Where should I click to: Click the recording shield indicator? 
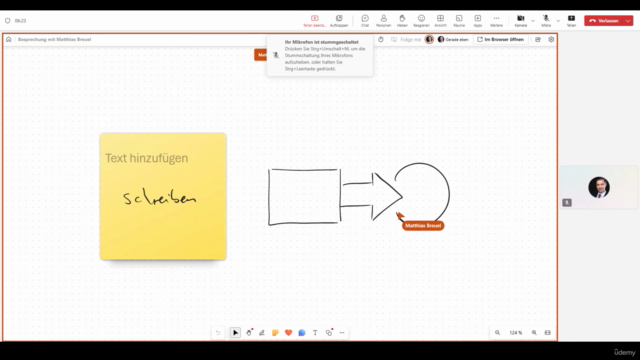tap(7, 20)
